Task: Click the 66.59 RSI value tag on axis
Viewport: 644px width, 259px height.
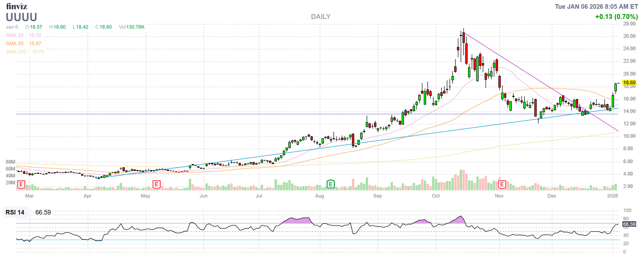Action: coord(629,224)
